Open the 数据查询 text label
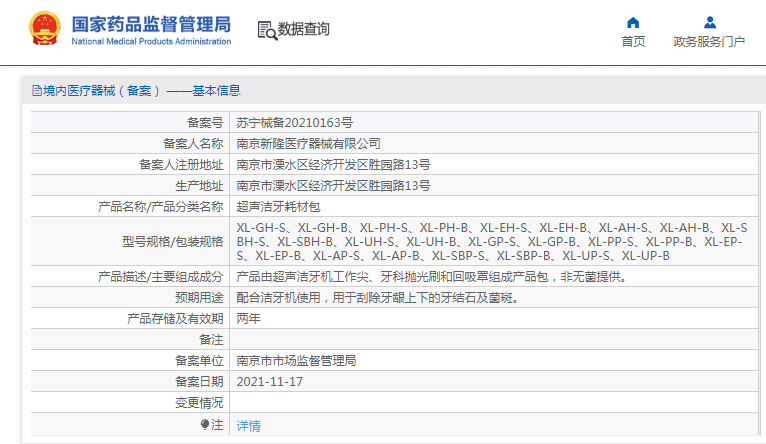766x444 pixels. [x=304, y=30]
